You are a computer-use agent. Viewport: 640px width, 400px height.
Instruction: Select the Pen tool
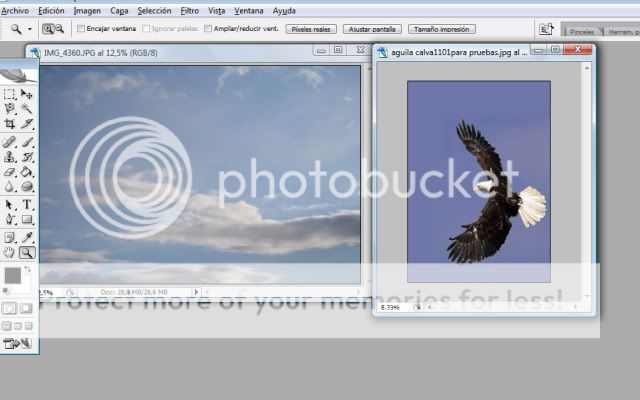click(x=9, y=219)
